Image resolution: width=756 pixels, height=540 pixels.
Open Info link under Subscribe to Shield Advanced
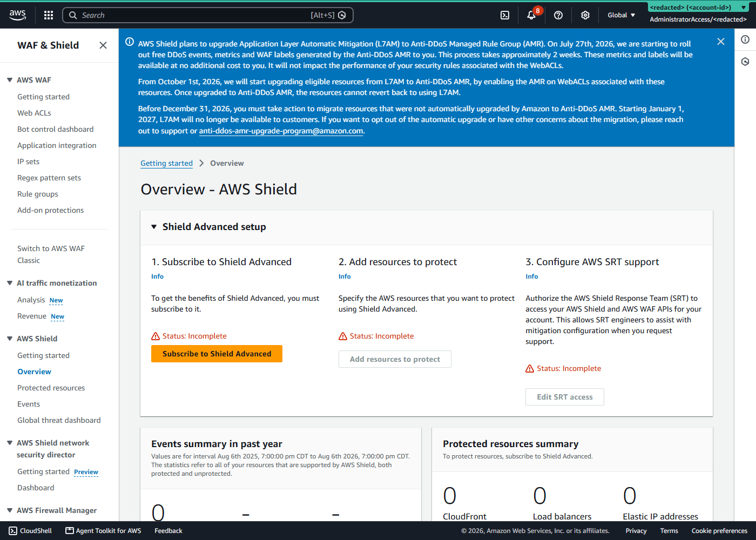(157, 276)
